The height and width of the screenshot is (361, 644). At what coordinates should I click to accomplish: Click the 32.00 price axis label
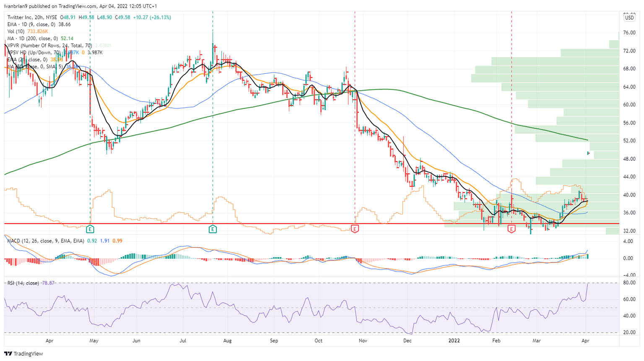click(x=629, y=231)
